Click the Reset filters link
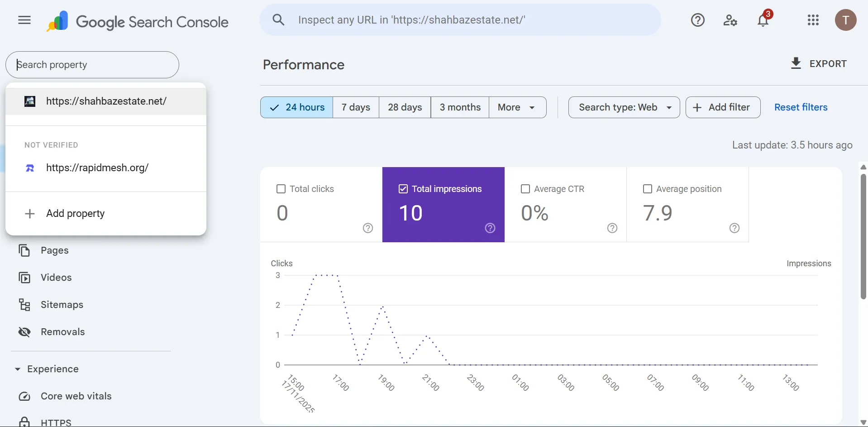 click(x=801, y=107)
